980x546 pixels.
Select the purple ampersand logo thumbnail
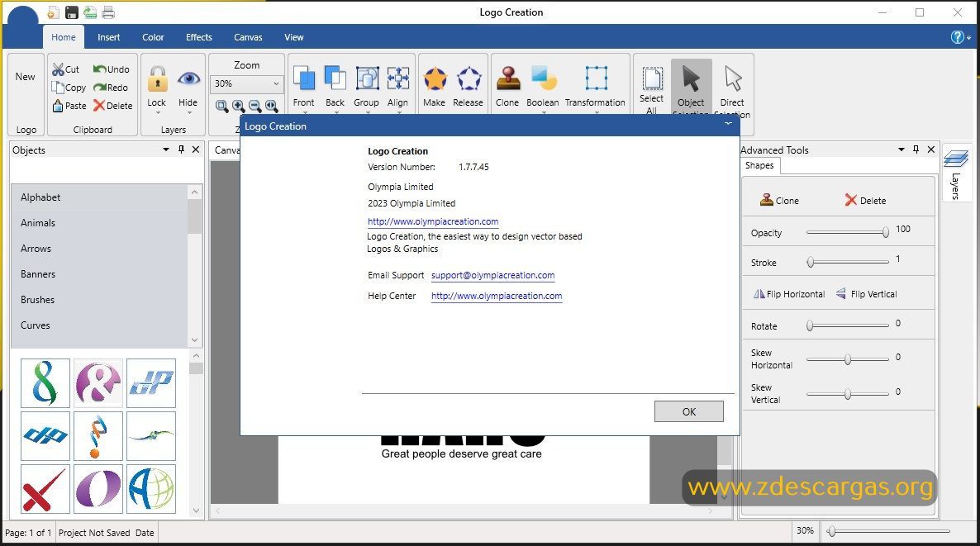click(x=98, y=383)
